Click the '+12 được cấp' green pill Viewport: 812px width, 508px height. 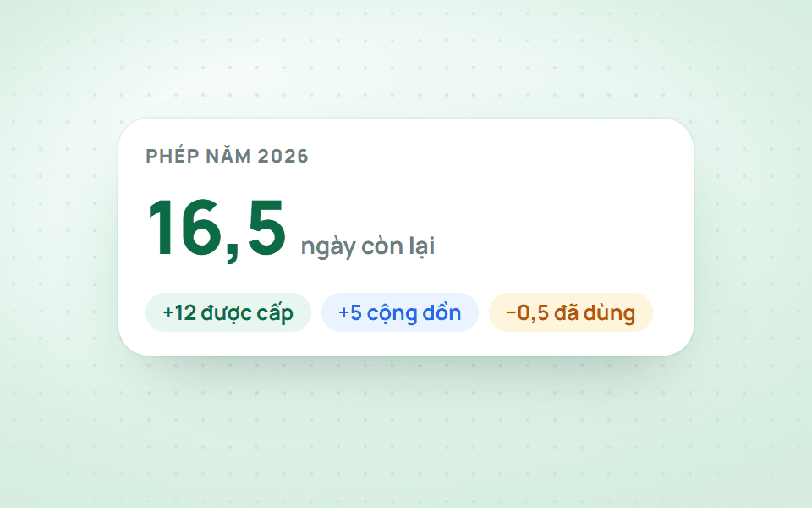[x=228, y=312]
